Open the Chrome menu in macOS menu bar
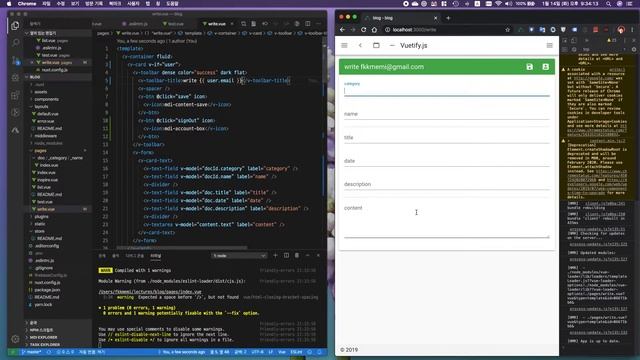Image resolution: width=640 pixels, height=360 pixels. (x=27, y=3)
